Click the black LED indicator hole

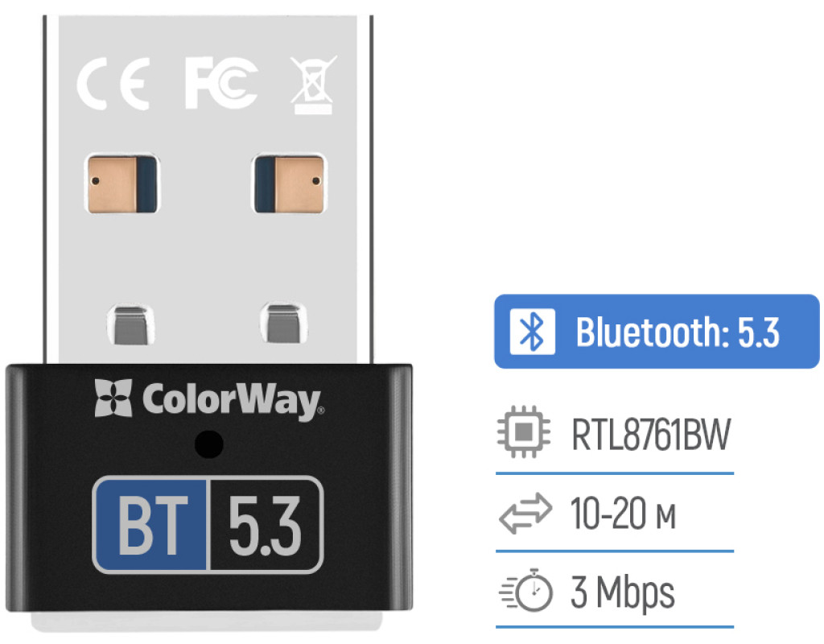click(x=209, y=444)
